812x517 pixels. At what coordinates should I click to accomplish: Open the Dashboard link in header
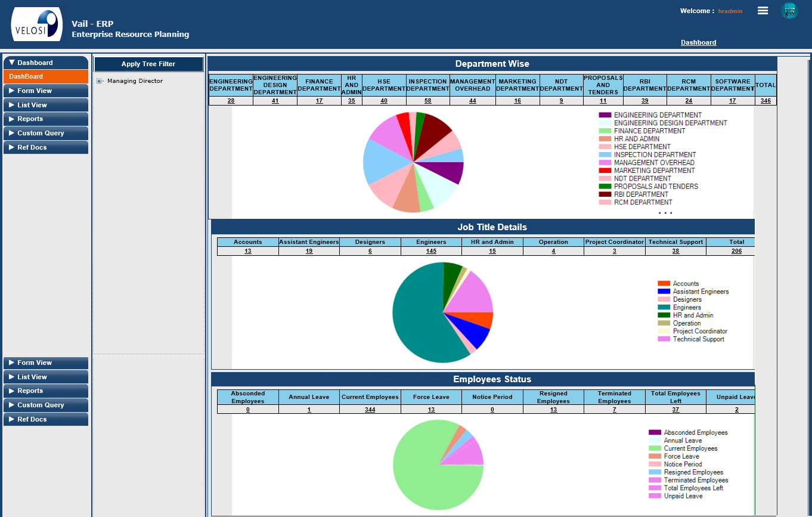coord(698,42)
